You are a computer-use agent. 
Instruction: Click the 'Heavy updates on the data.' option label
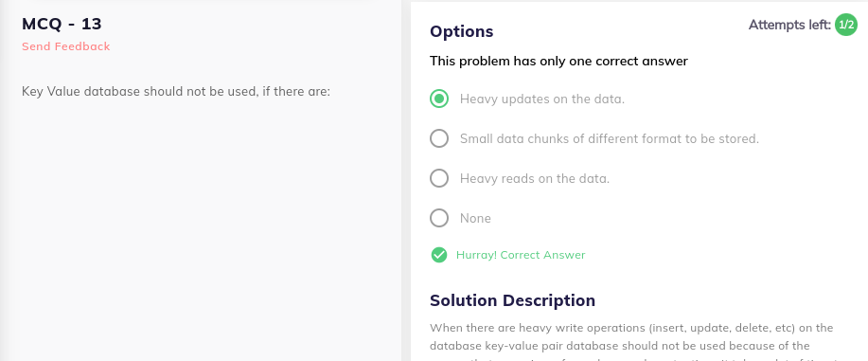542,99
